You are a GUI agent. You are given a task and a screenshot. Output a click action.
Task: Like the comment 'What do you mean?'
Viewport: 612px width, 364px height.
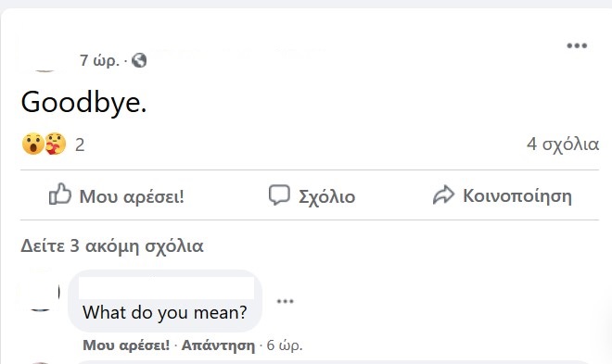126,345
